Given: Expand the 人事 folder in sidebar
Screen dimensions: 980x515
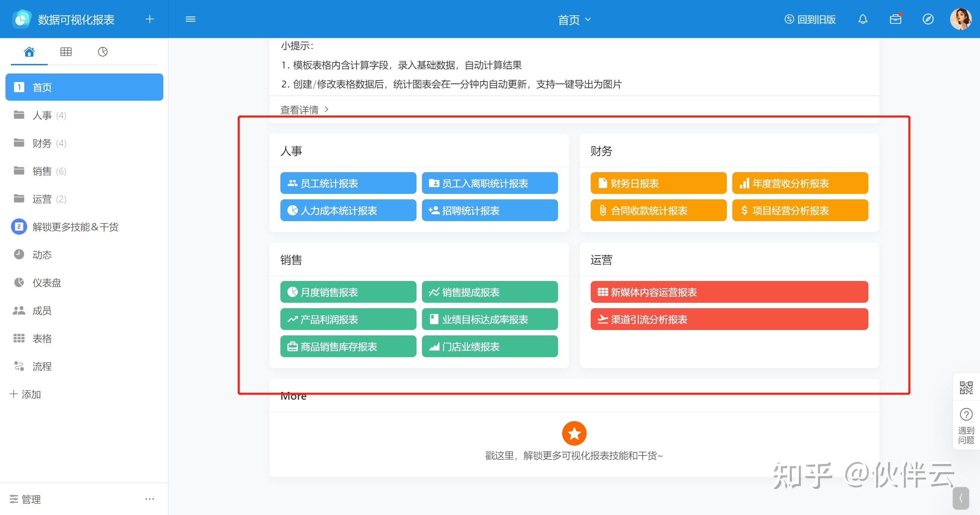Looking at the screenshot, I should (42, 115).
